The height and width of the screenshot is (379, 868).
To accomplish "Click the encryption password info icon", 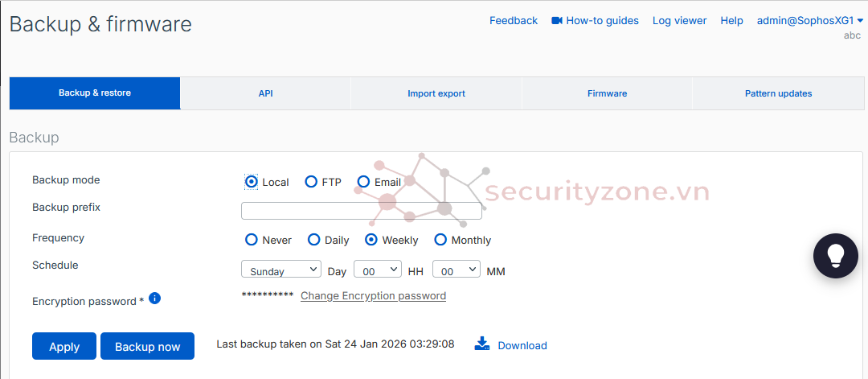I will point(155,299).
